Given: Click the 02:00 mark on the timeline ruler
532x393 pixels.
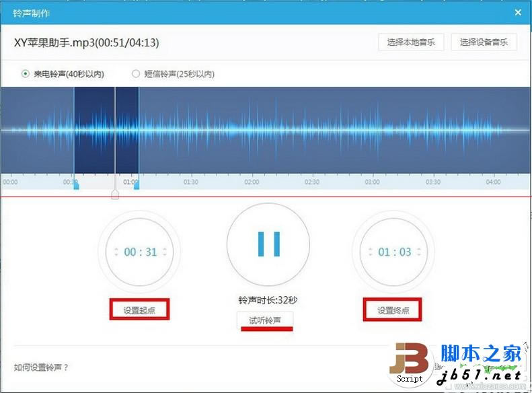Looking at the screenshot, I should pyautogui.click(x=251, y=182).
